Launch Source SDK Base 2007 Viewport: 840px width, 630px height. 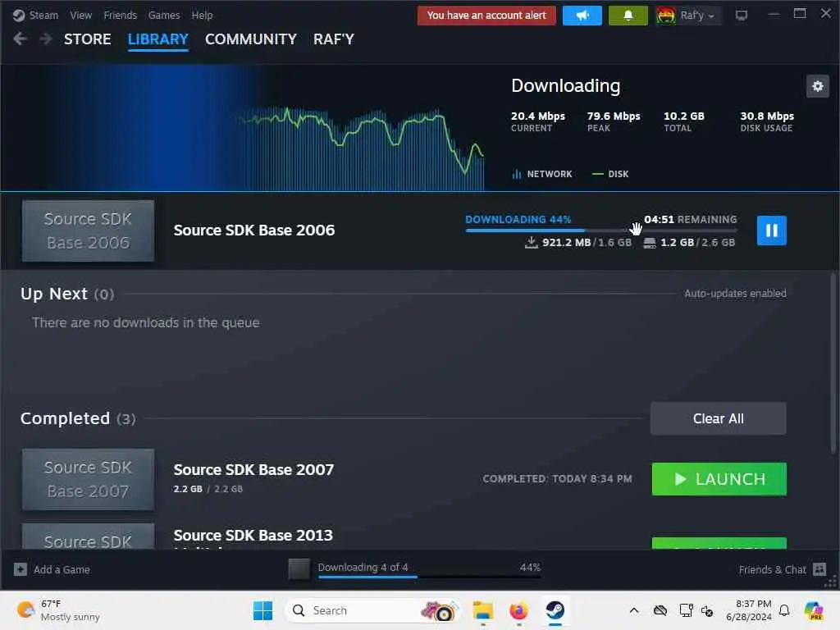pyautogui.click(x=719, y=479)
